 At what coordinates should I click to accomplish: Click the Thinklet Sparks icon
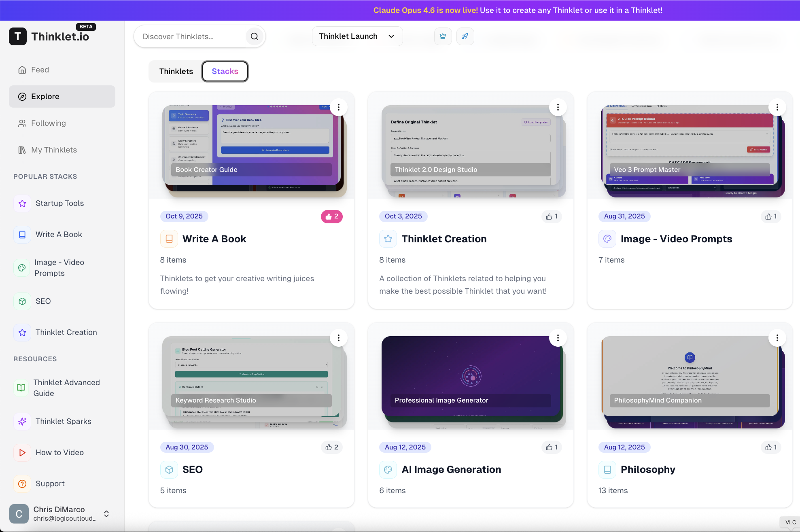(22, 421)
